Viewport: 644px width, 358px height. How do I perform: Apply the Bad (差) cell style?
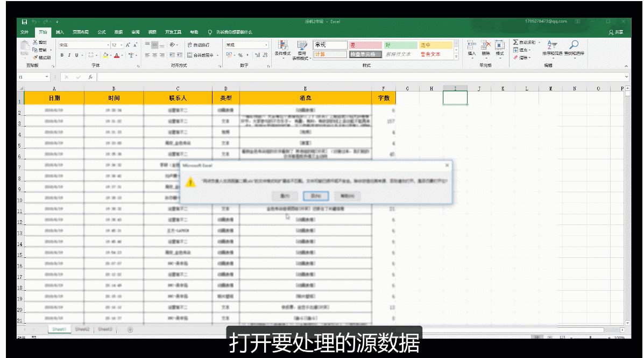coord(365,45)
